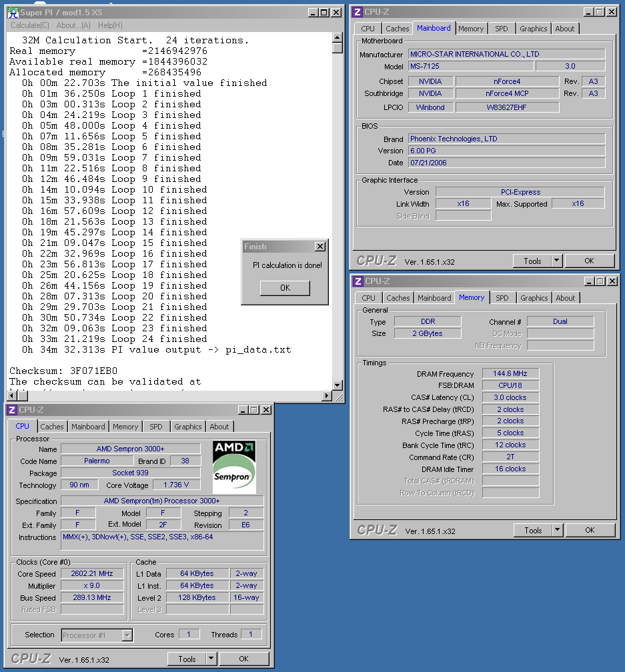This screenshot has width=625, height=672.
Task: Click Tools button in Memory window
Action: pyautogui.click(x=533, y=531)
